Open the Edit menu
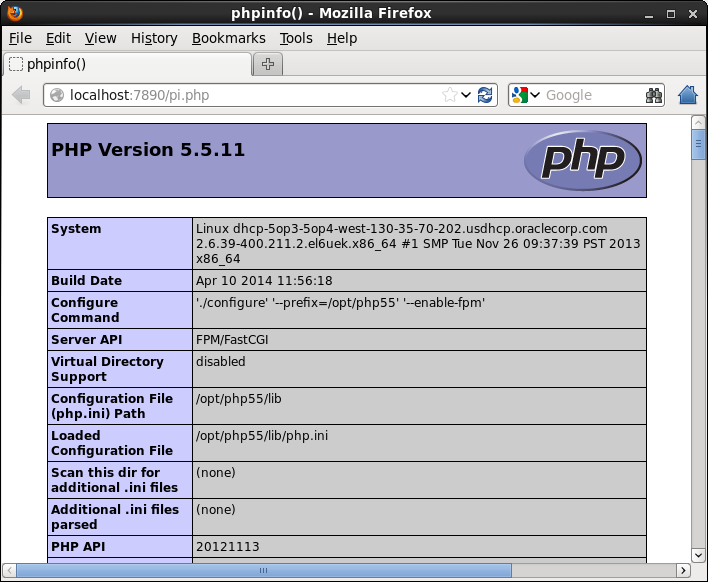This screenshot has width=708, height=582. [x=58, y=38]
